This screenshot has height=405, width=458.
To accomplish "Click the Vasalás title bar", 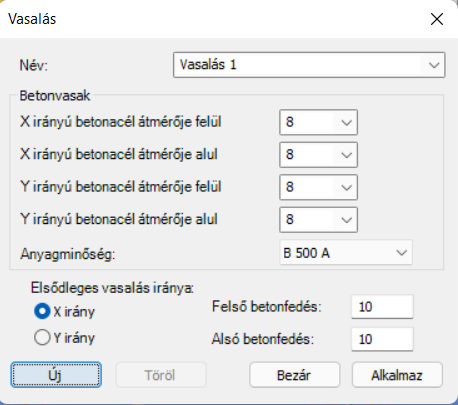I will [213, 19].
